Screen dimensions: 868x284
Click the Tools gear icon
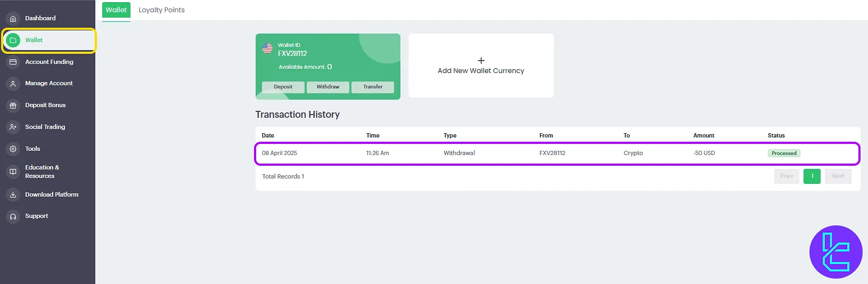pos(13,149)
